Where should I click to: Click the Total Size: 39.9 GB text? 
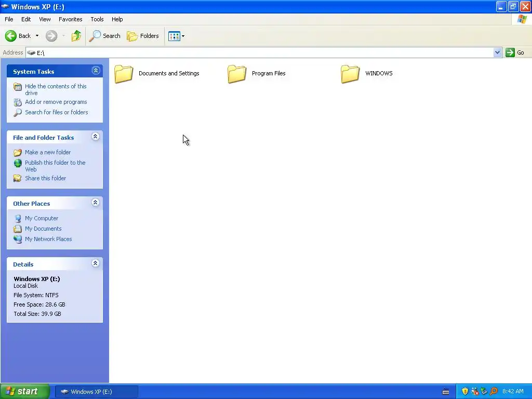pos(37,314)
